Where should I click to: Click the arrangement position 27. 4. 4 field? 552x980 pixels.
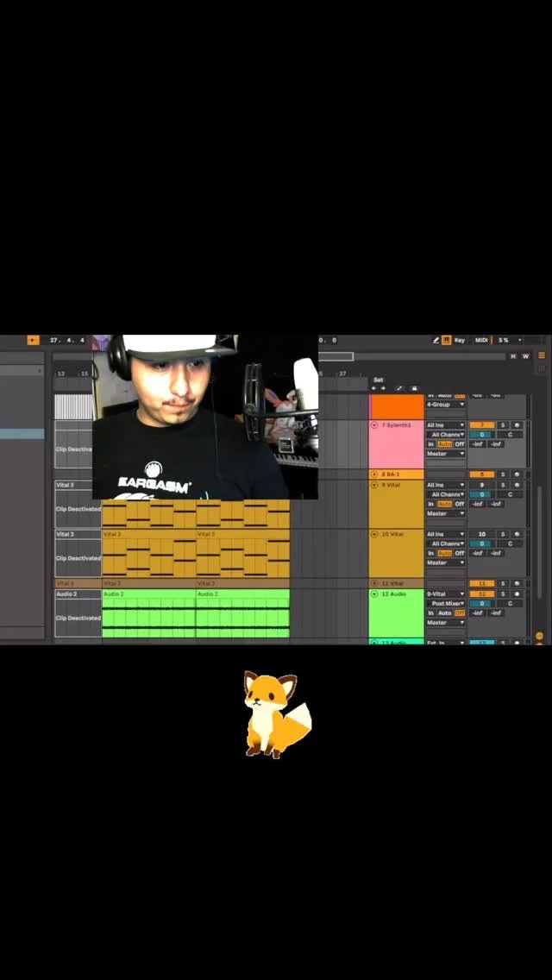67,340
